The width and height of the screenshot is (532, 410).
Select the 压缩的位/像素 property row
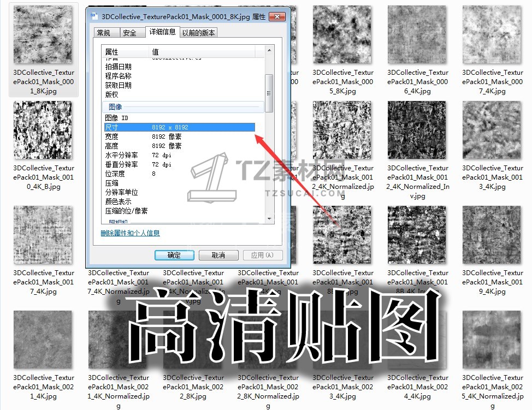179,211
